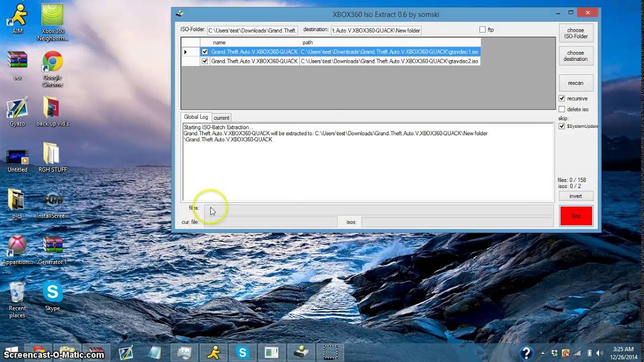Click the choose ISO-Folder button
The width and height of the screenshot is (644, 362).
(x=576, y=33)
